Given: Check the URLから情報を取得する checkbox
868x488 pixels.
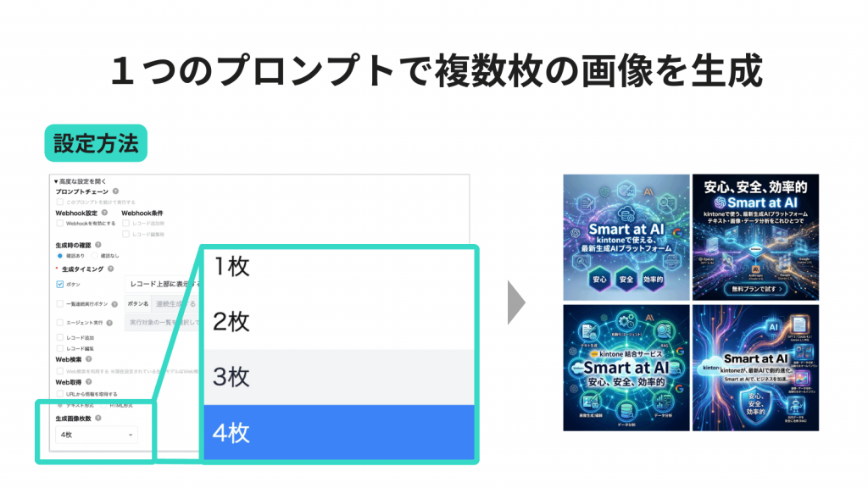Looking at the screenshot, I should point(60,394).
